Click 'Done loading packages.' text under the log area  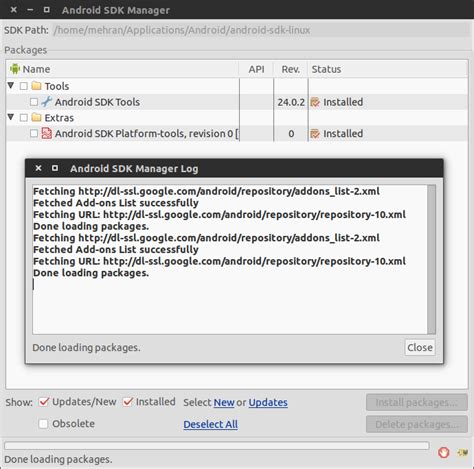[x=86, y=348]
